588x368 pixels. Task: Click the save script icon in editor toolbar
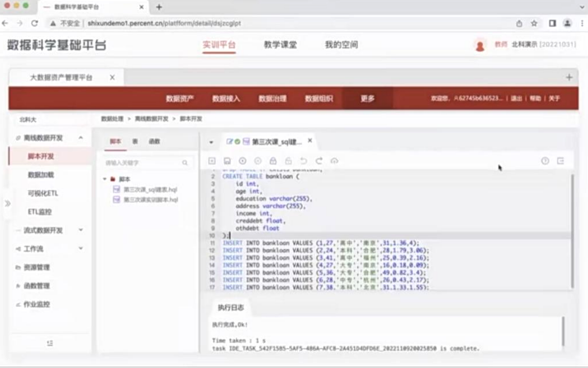[227, 162]
